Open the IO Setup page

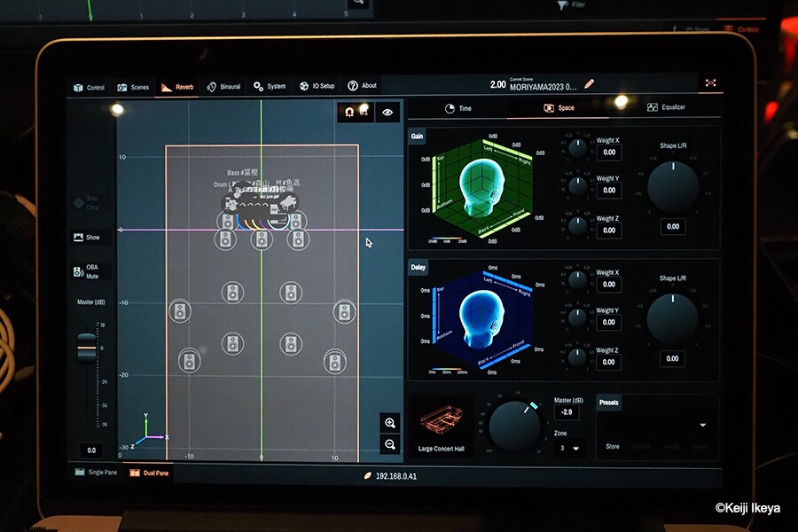point(317,87)
